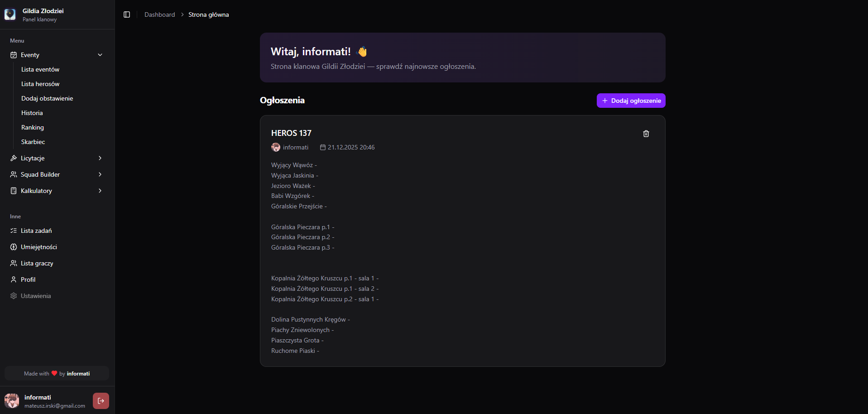Collapse the Eventy menu section
Screen dimensions: 868x414
[100, 55]
